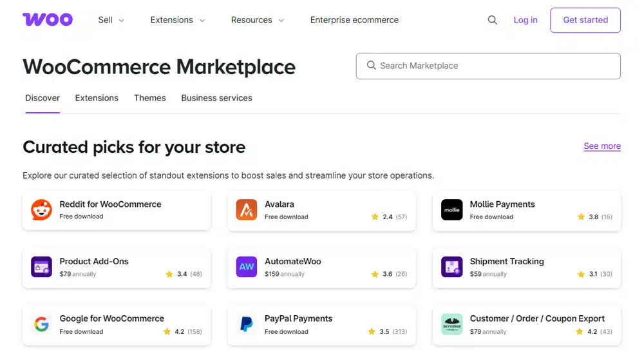644x361 pixels.
Task: Focus the Search Marketplace field
Action: point(488,66)
